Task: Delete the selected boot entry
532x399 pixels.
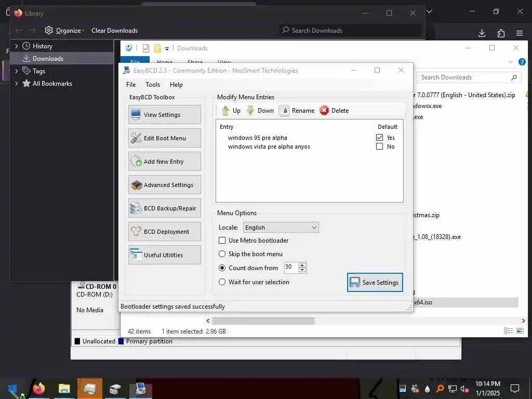Action: [334, 111]
